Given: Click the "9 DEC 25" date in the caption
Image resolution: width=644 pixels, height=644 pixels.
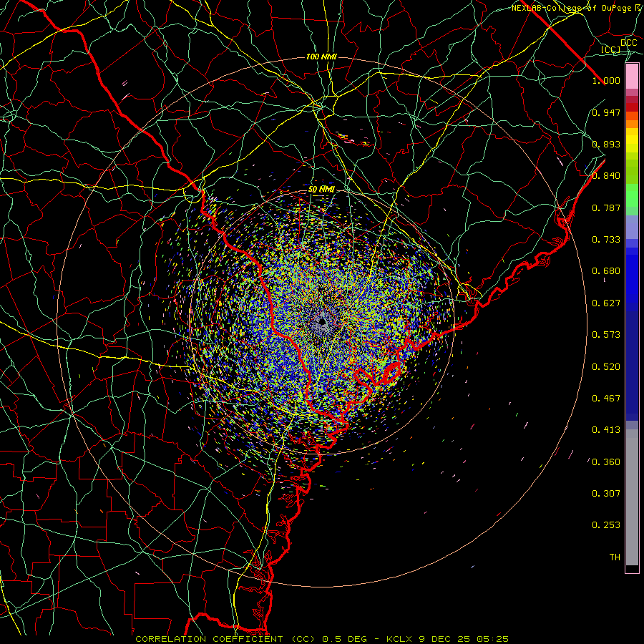Looking at the screenshot, I should click(x=445, y=639).
